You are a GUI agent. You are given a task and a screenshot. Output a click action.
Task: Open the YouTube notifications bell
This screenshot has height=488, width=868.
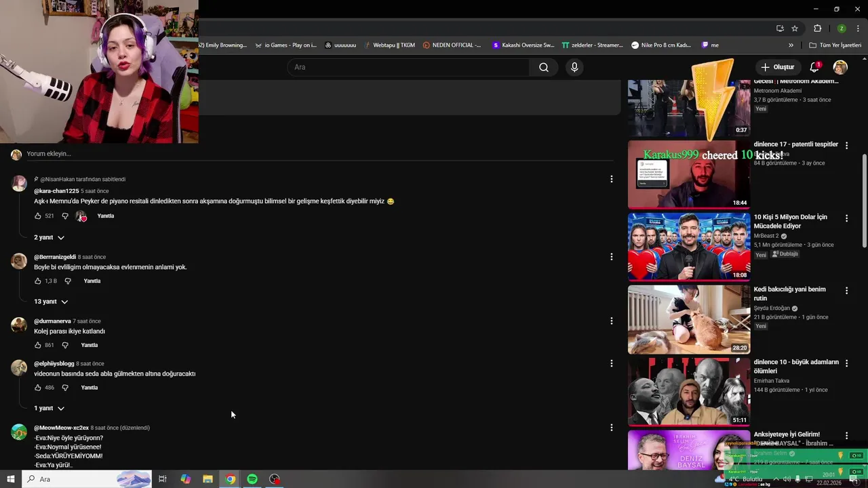[x=815, y=67]
